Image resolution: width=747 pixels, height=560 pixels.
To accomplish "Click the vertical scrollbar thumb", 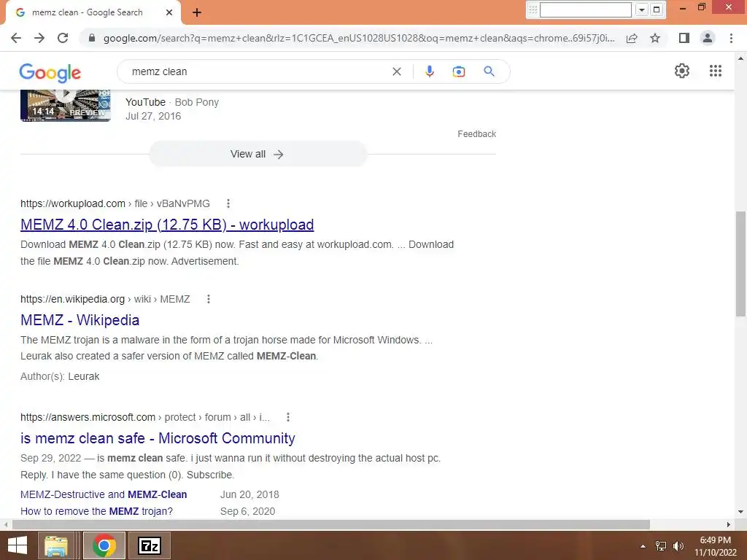I will pos(740,263).
